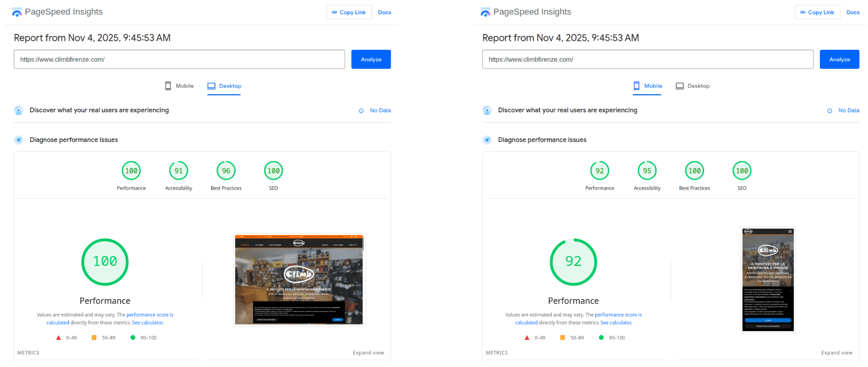Switch to Desktop tab in right report
Image resolution: width=868 pixels, height=367 pixels.
pos(692,86)
